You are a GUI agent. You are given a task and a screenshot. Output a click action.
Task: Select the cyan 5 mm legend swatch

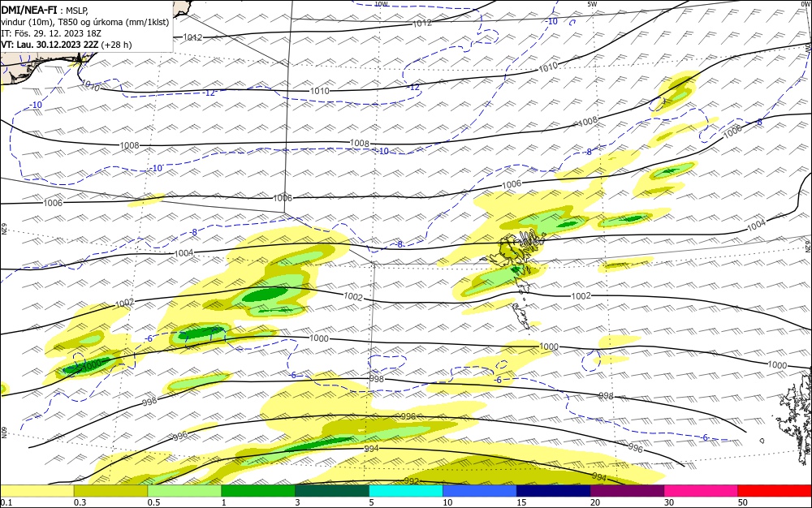(x=406, y=491)
